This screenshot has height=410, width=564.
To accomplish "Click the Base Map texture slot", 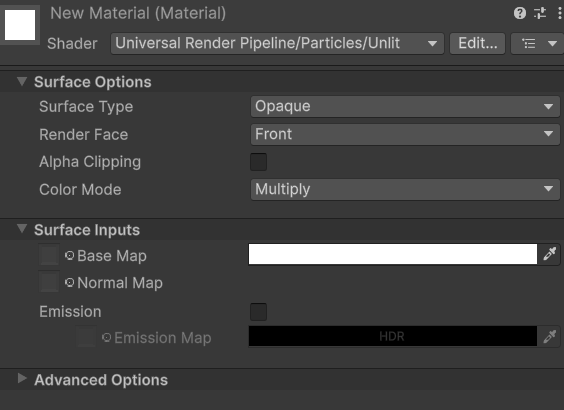I will point(49,255).
